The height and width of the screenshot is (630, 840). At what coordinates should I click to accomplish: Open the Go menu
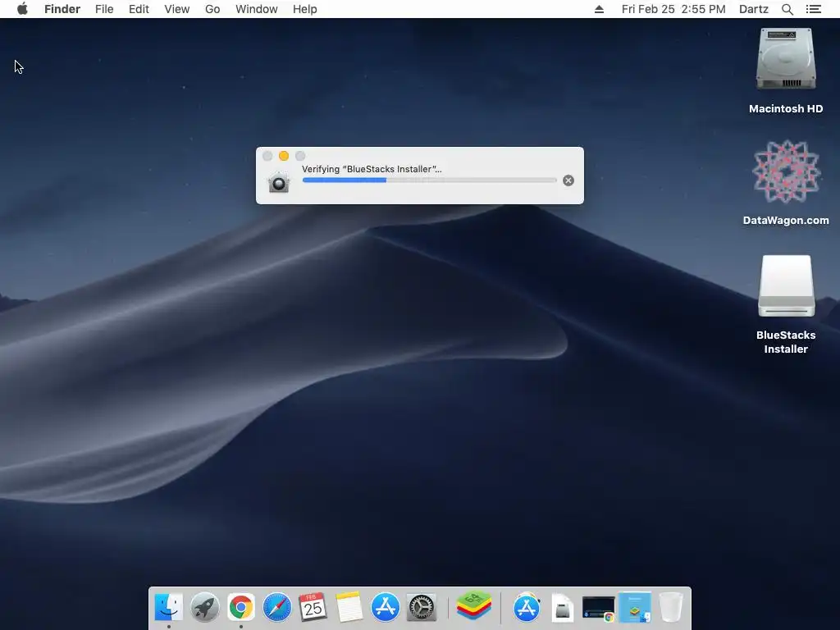click(212, 9)
